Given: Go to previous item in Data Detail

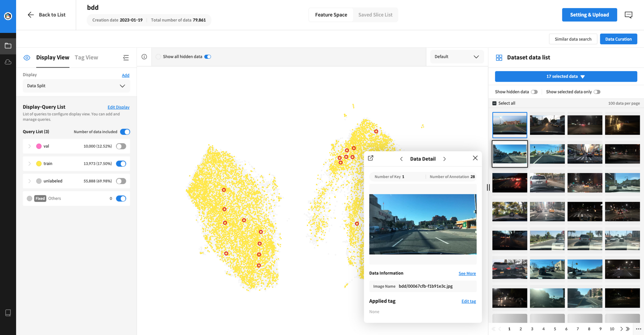Looking at the screenshot, I should click(x=401, y=159).
